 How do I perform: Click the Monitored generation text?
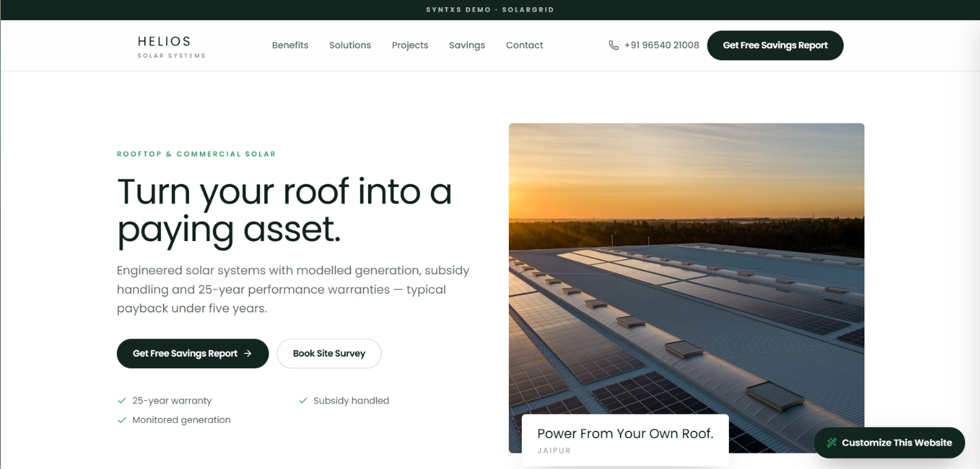pos(182,420)
